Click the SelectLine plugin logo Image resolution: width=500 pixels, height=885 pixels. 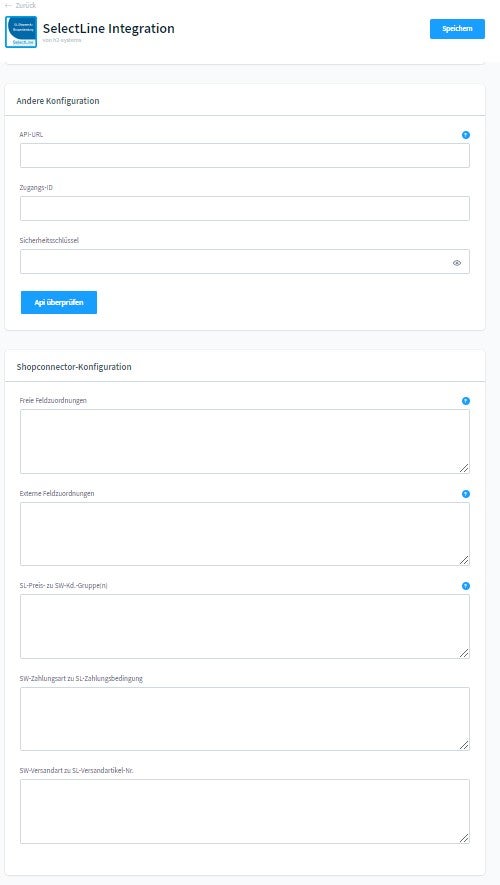click(21, 32)
